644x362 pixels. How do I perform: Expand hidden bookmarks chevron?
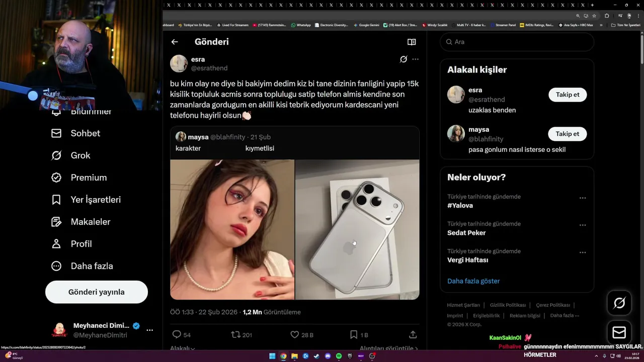click(601, 25)
